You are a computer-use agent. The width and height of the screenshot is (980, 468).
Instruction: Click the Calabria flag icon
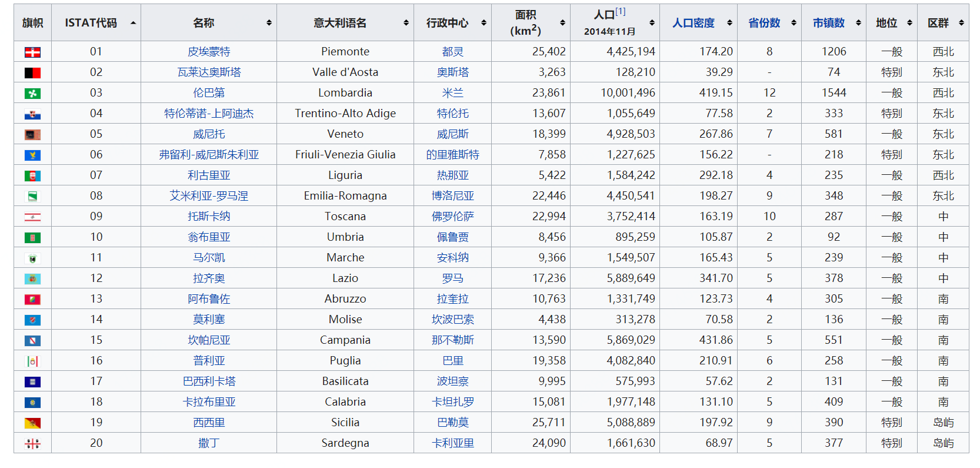[32, 403]
